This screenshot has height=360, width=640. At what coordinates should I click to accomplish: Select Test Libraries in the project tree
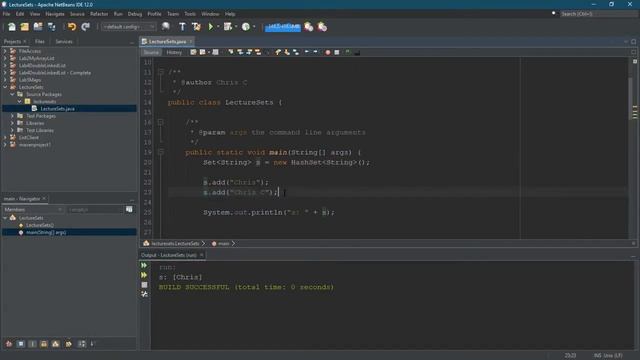(x=40, y=130)
